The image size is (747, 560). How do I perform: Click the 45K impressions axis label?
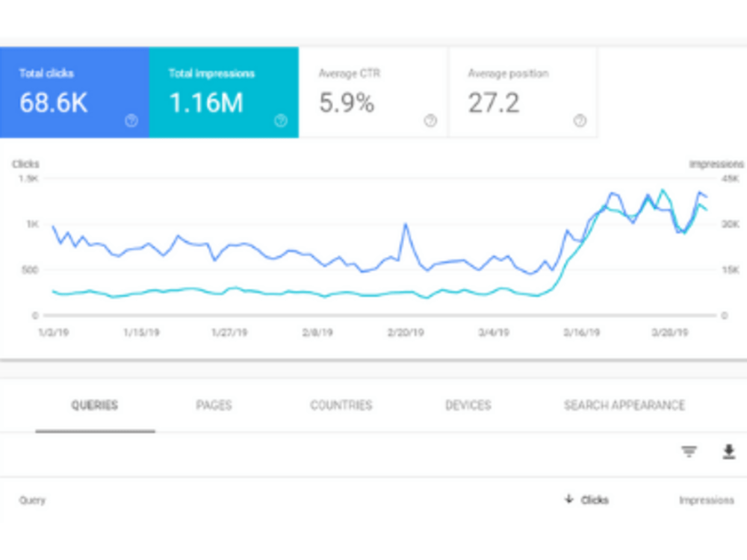point(731,179)
